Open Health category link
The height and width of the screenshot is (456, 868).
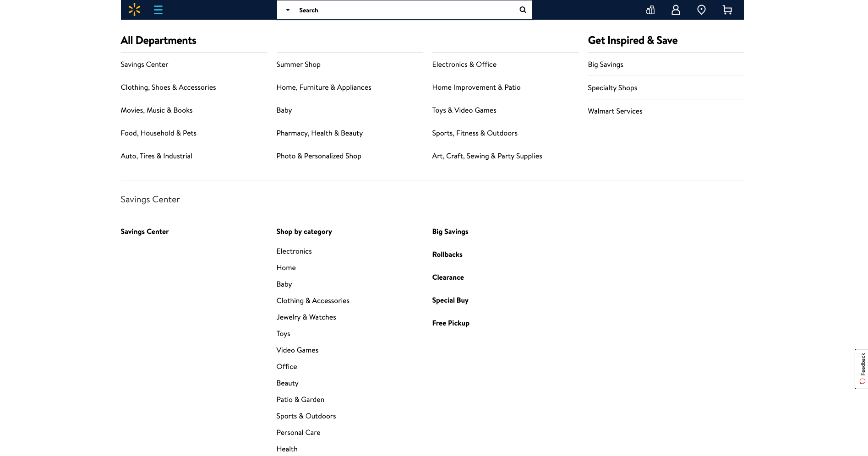click(287, 449)
